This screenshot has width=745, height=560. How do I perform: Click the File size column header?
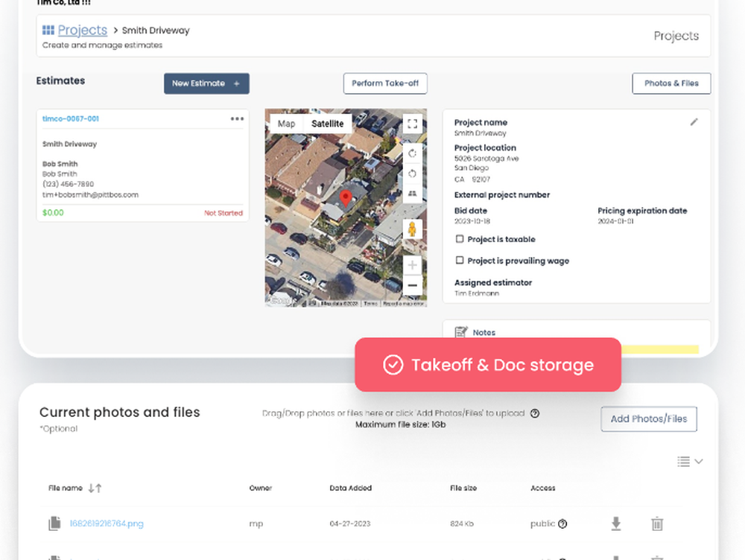pyautogui.click(x=463, y=488)
